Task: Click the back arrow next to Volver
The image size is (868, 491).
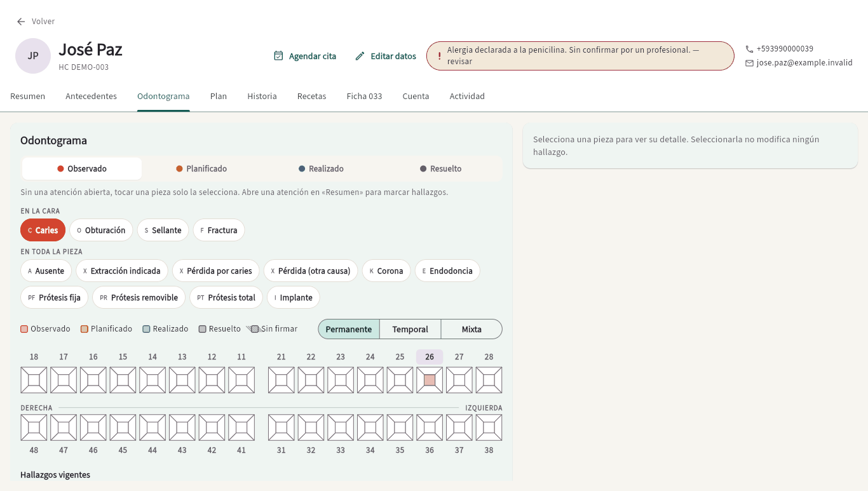Action: [21, 22]
